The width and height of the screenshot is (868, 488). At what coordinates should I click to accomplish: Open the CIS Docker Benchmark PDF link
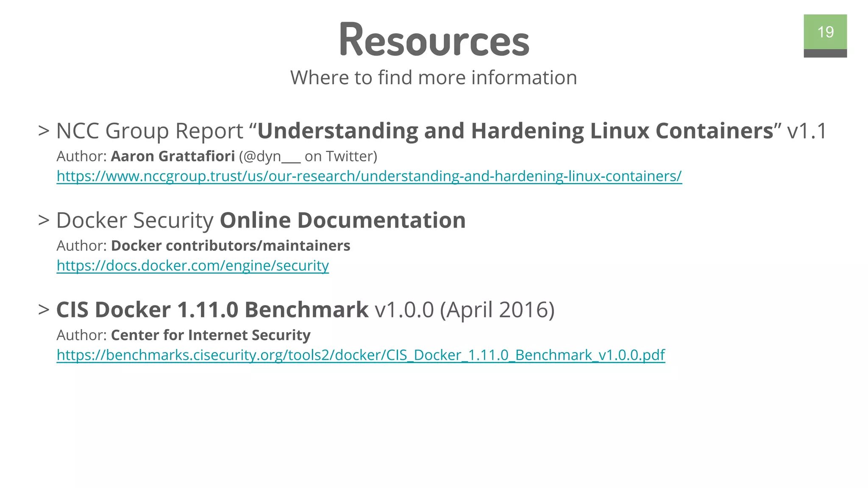click(x=361, y=355)
